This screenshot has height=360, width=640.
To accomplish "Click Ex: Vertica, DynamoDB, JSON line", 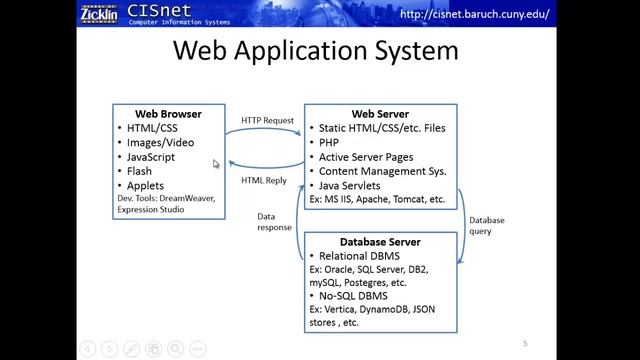I will point(372,309).
